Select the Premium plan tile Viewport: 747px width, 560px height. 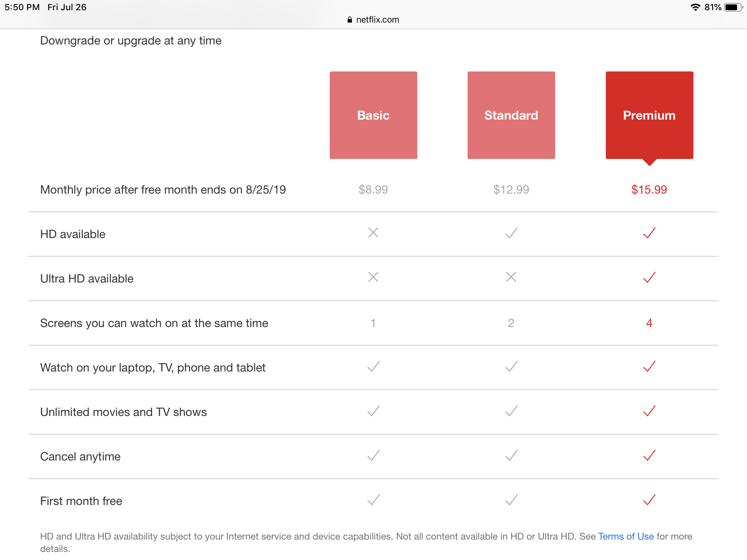(x=649, y=115)
